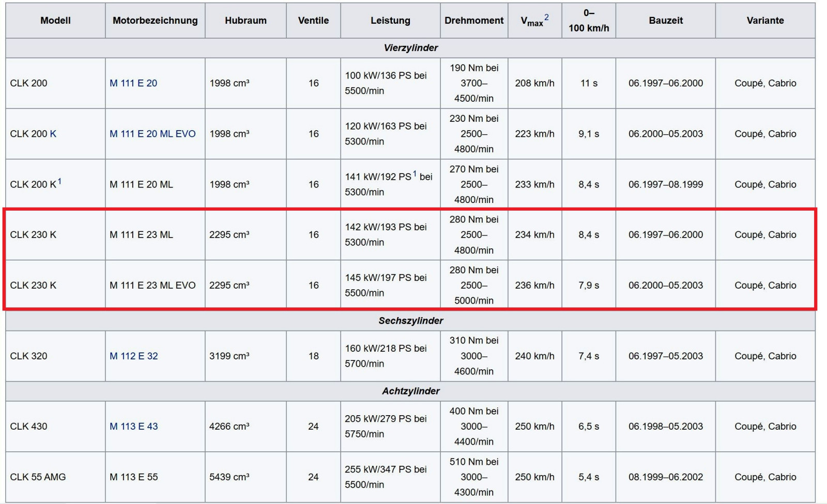Open the M 113 E 43 engine link
Screen dimensions: 827x504
pyautogui.click(x=134, y=427)
